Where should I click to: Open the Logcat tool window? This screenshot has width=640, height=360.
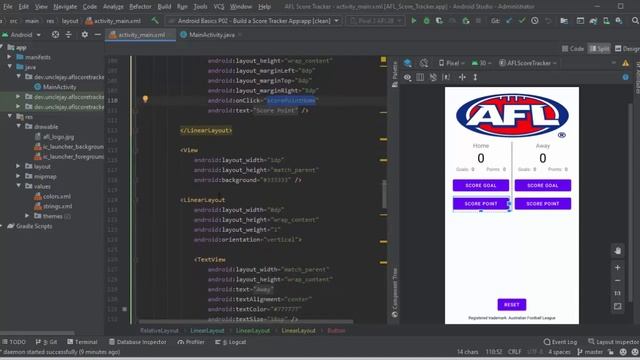[x=231, y=342]
